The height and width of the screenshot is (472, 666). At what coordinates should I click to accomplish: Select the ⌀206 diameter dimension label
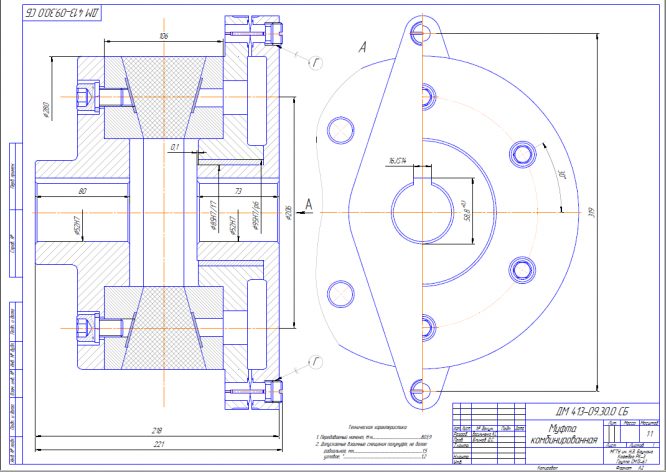tap(288, 212)
